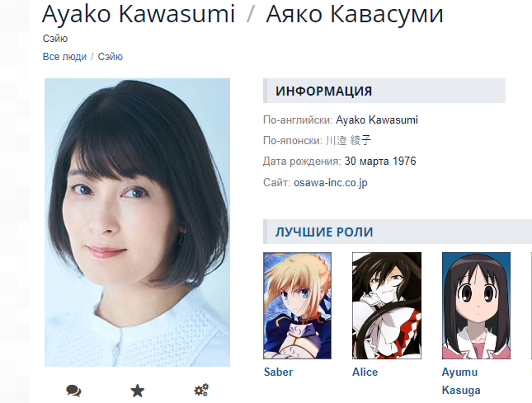The image size is (532, 403).
Task: Open settings with gears icon
Action: click(x=201, y=390)
